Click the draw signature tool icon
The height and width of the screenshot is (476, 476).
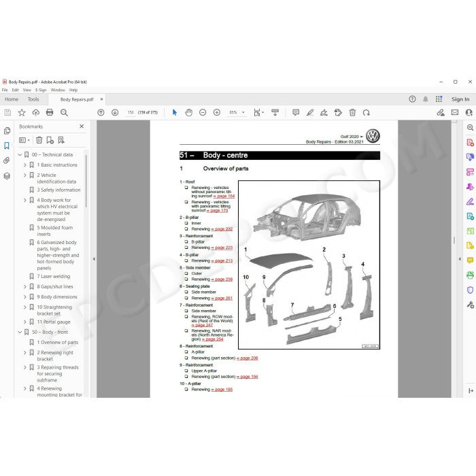pos(324,113)
